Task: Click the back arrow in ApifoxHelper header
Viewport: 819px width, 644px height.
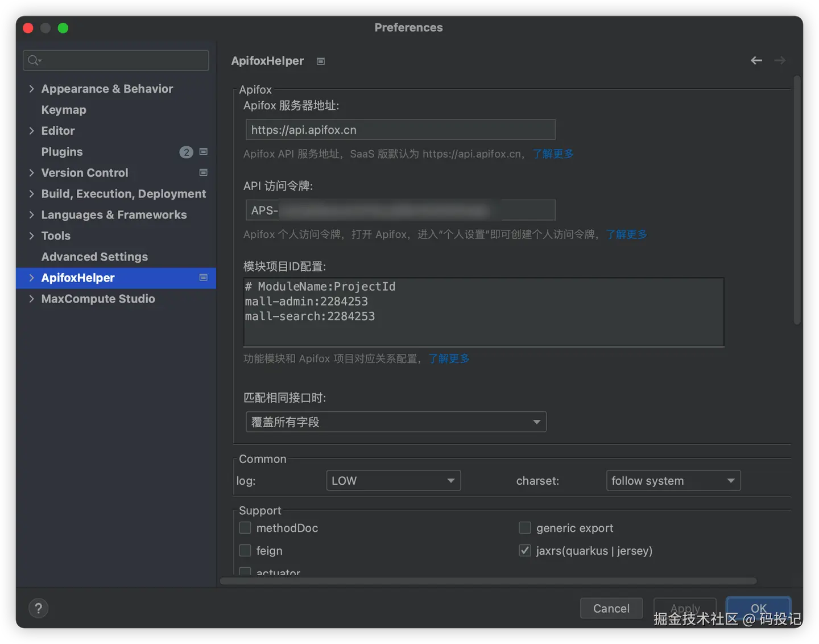Action: [756, 60]
